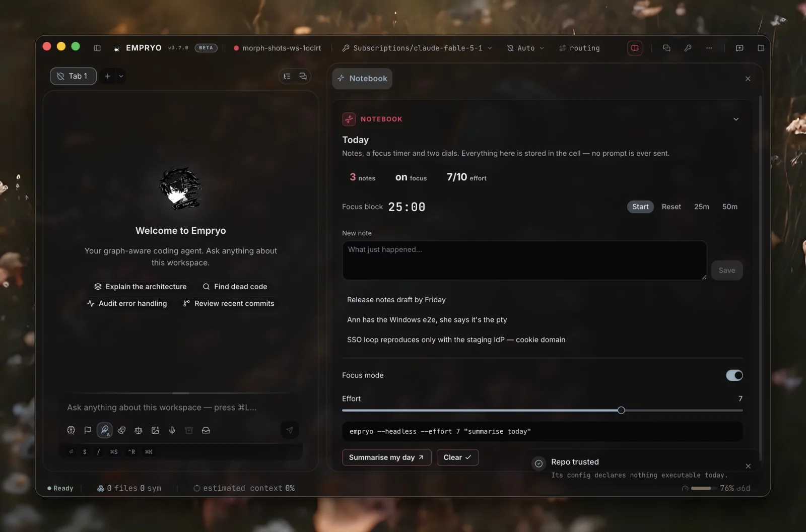Close the Notebook panel with the X
The width and height of the screenshot is (806, 532).
click(748, 79)
